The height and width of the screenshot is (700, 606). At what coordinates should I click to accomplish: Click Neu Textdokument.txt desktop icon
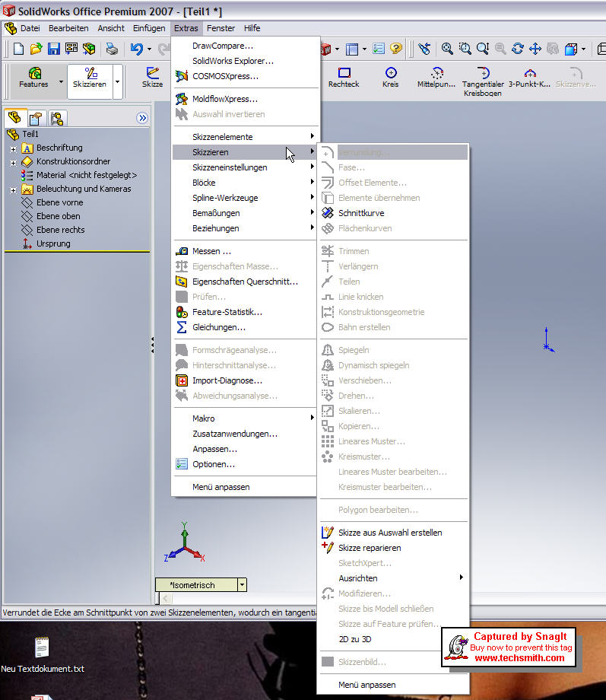pos(42,655)
